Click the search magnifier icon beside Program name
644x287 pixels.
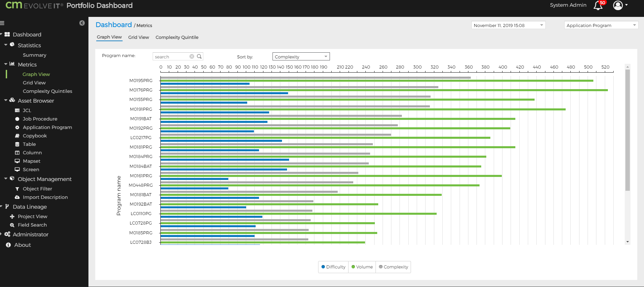199,56
